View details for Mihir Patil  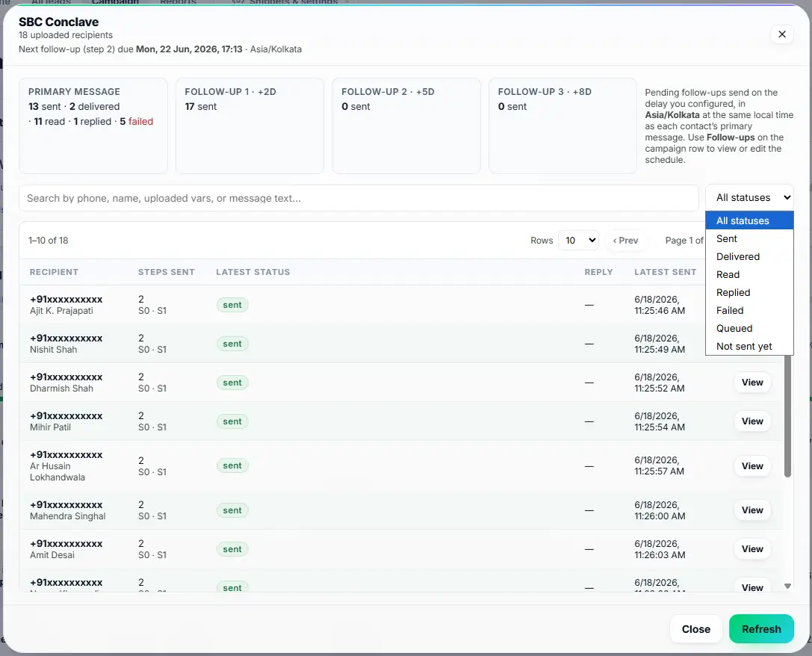click(x=752, y=421)
